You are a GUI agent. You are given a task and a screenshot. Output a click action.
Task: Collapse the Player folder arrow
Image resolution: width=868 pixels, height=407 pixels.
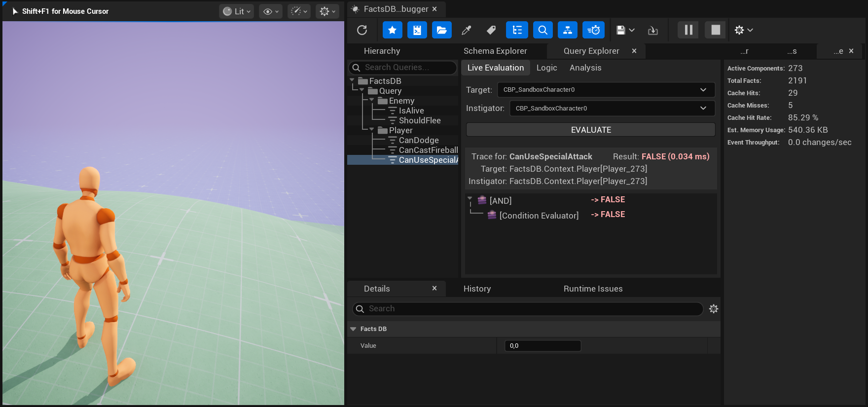[x=372, y=129]
